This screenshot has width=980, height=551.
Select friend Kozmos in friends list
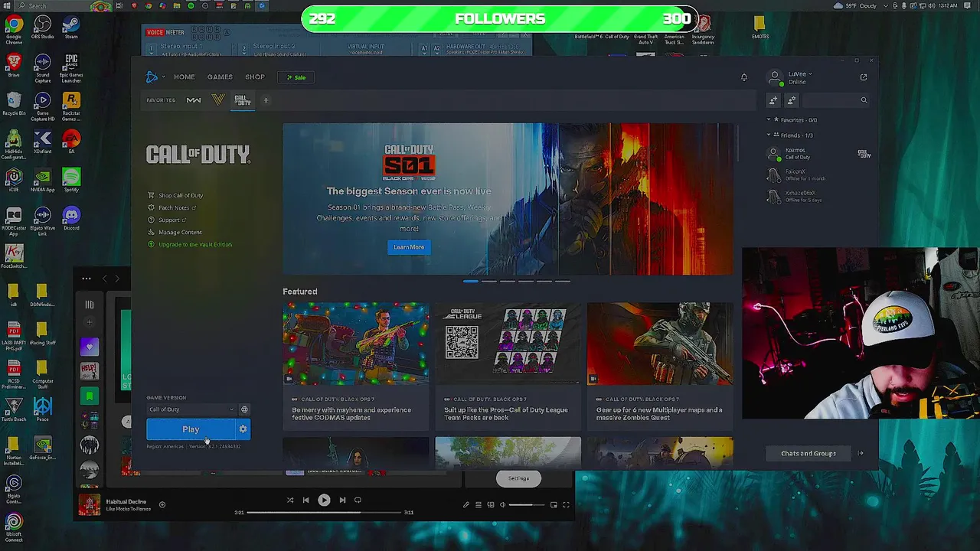click(x=819, y=154)
